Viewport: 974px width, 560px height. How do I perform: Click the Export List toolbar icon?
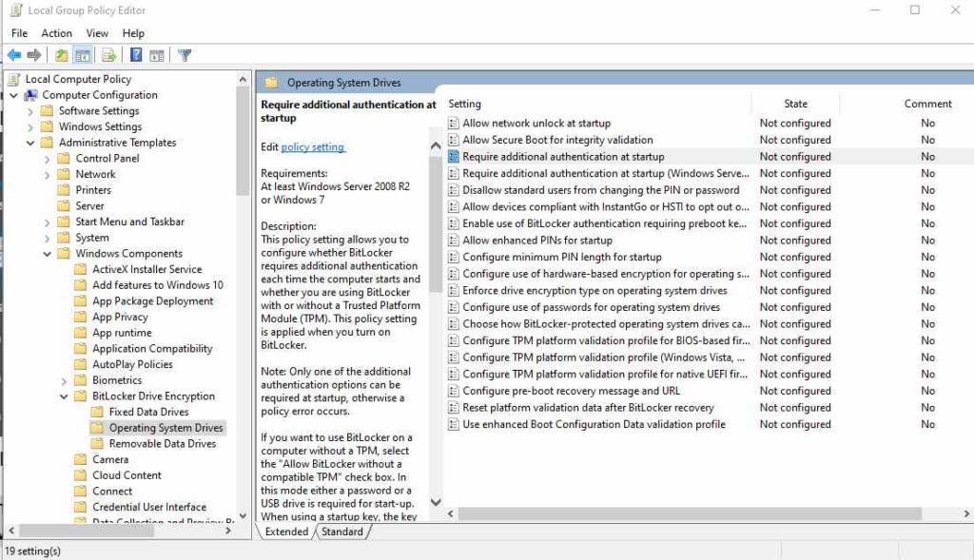108,55
